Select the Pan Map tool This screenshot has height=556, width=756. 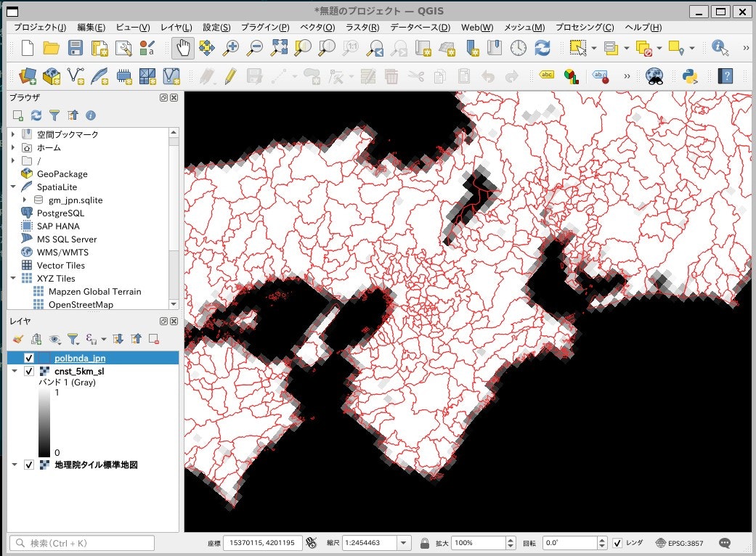click(x=182, y=49)
